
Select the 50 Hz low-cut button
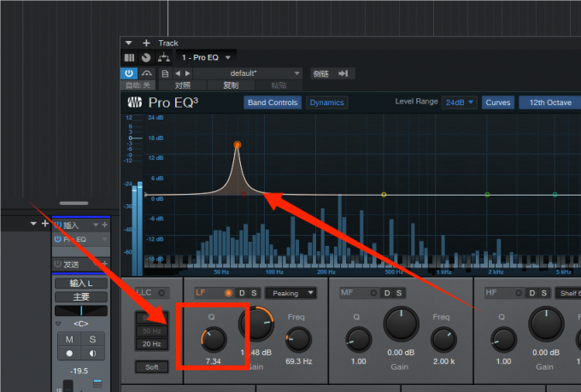point(151,331)
